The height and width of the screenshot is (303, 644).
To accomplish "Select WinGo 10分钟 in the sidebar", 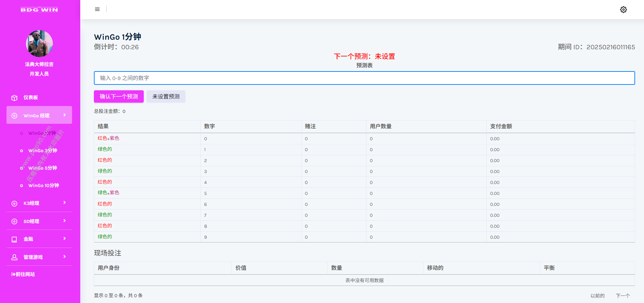I will point(43,186).
